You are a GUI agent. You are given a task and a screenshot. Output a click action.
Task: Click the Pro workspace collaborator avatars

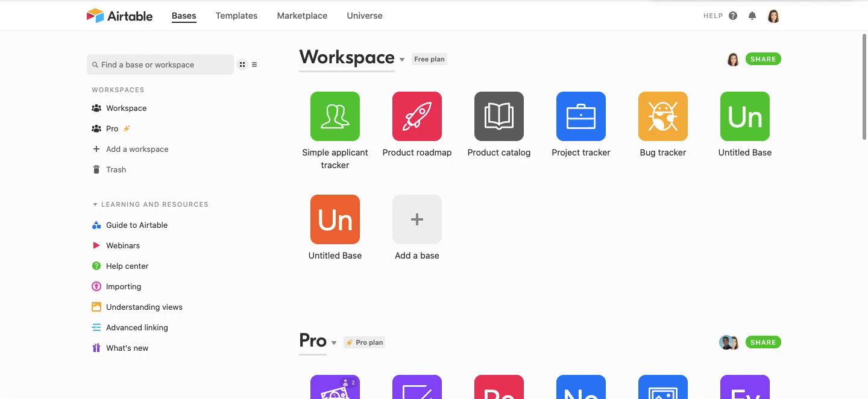(x=729, y=342)
